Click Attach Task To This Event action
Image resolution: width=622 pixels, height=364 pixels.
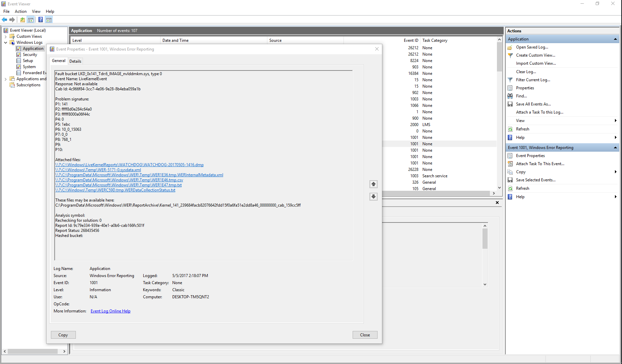pyautogui.click(x=540, y=164)
